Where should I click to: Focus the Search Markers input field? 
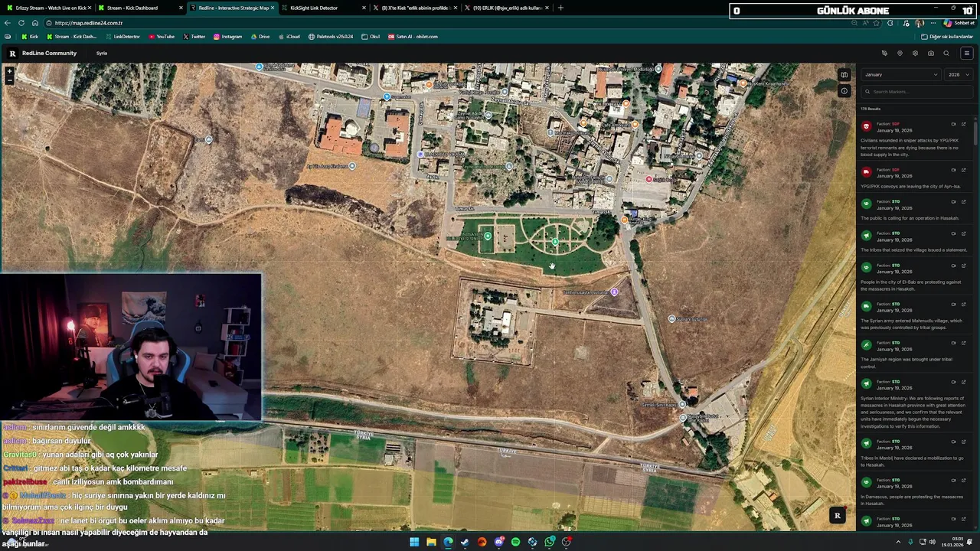tap(916, 92)
